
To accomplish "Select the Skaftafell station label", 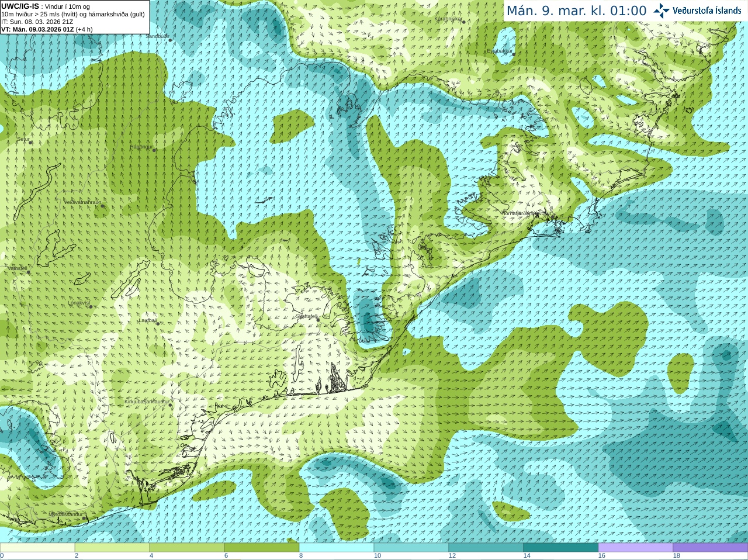I will click(306, 316).
